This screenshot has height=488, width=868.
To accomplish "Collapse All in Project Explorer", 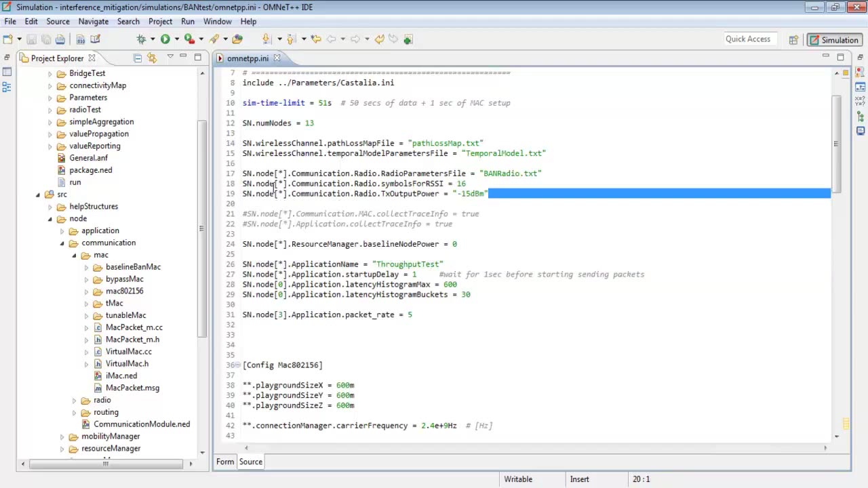I will pos(138,58).
